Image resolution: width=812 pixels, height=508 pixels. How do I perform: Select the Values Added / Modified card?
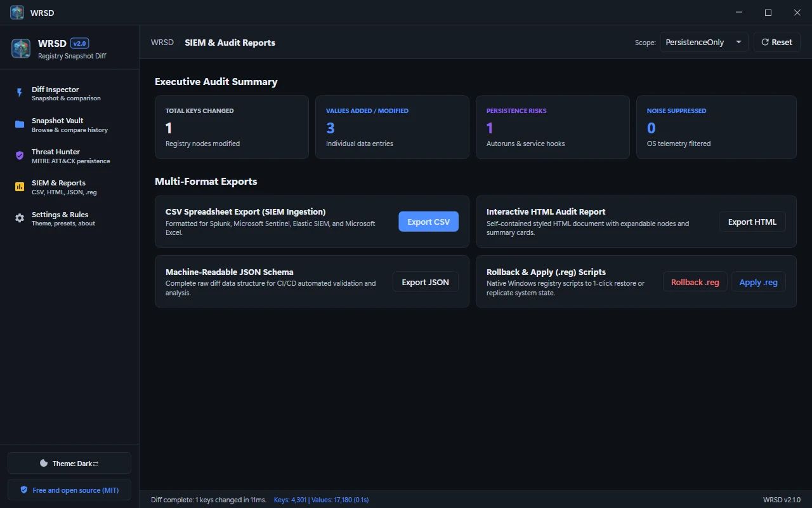[x=392, y=127]
